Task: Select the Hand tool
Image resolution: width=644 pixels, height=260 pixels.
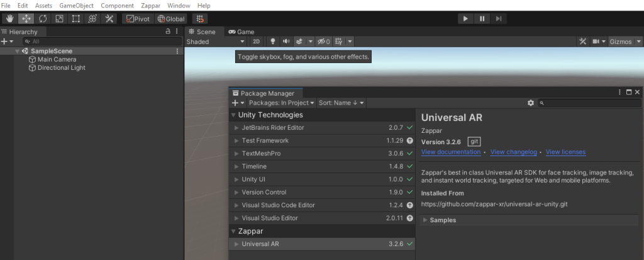Action: (9, 19)
